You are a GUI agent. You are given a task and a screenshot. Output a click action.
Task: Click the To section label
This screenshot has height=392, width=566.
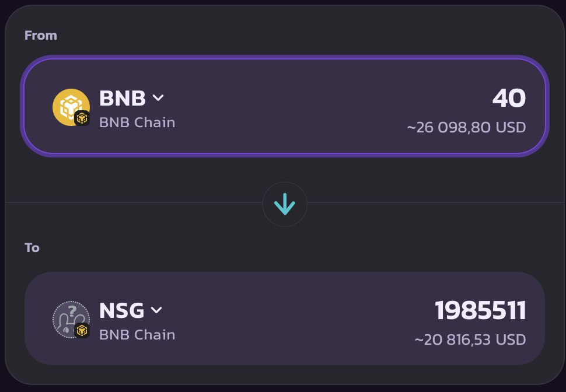pos(32,248)
